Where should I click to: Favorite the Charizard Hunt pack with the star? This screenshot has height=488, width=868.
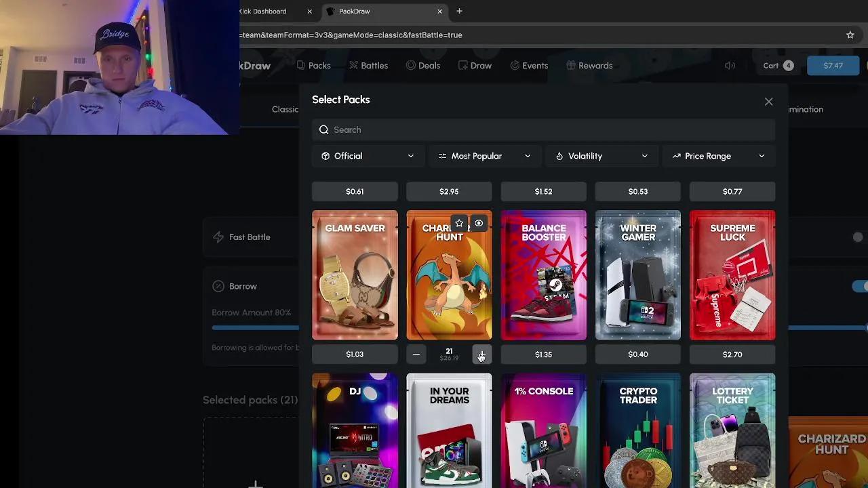point(459,223)
